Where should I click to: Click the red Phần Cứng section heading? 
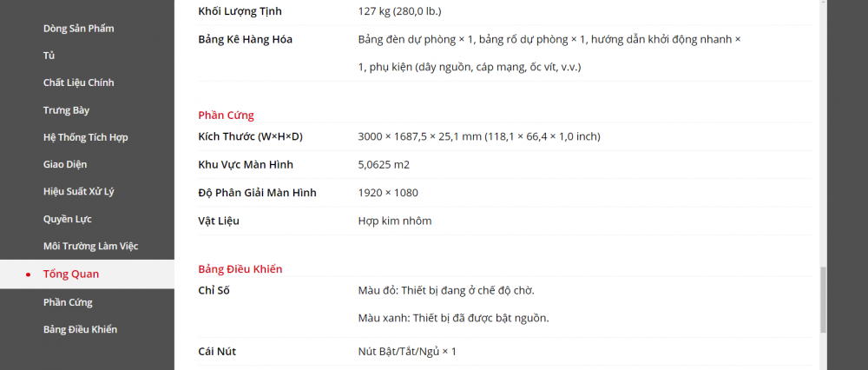(226, 115)
